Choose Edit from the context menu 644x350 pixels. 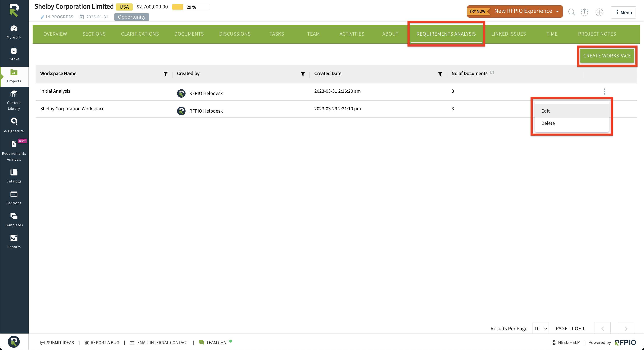pyautogui.click(x=572, y=111)
